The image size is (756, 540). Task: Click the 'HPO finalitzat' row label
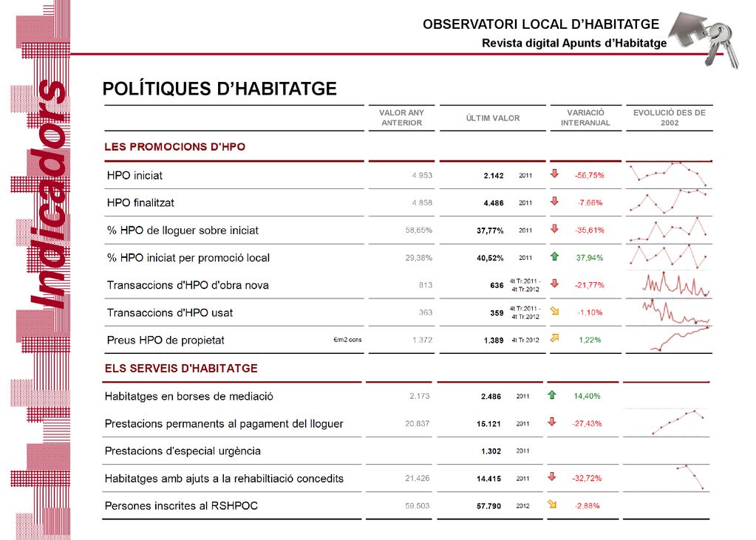click(x=140, y=203)
